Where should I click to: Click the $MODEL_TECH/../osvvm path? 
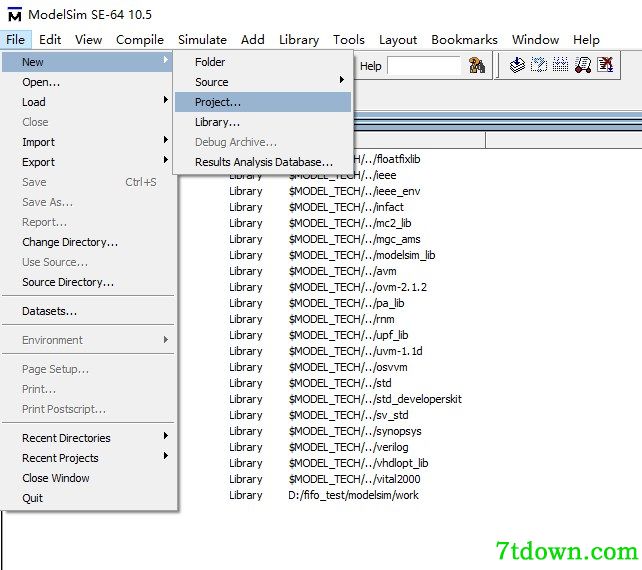348,367
